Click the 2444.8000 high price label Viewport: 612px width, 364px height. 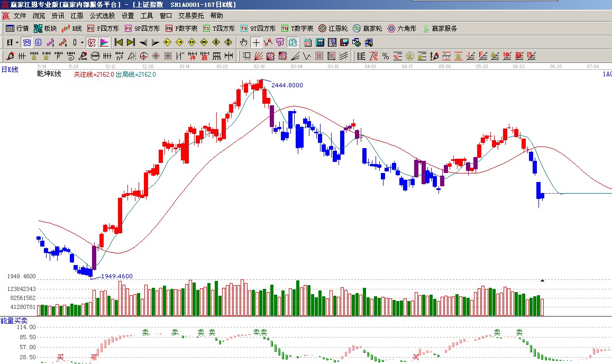(x=287, y=85)
